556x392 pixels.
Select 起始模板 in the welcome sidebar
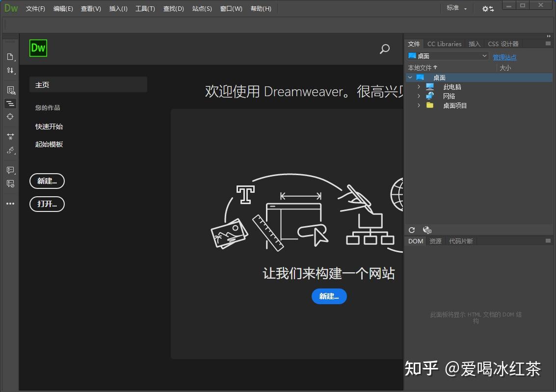click(49, 144)
